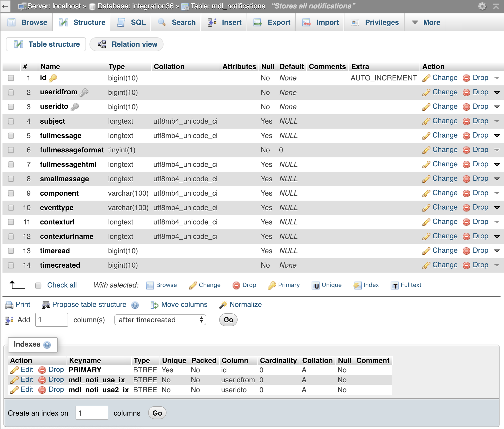Image resolution: width=504 pixels, height=429 pixels.
Task: Open the More menu in the top tabs
Action: (425, 22)
